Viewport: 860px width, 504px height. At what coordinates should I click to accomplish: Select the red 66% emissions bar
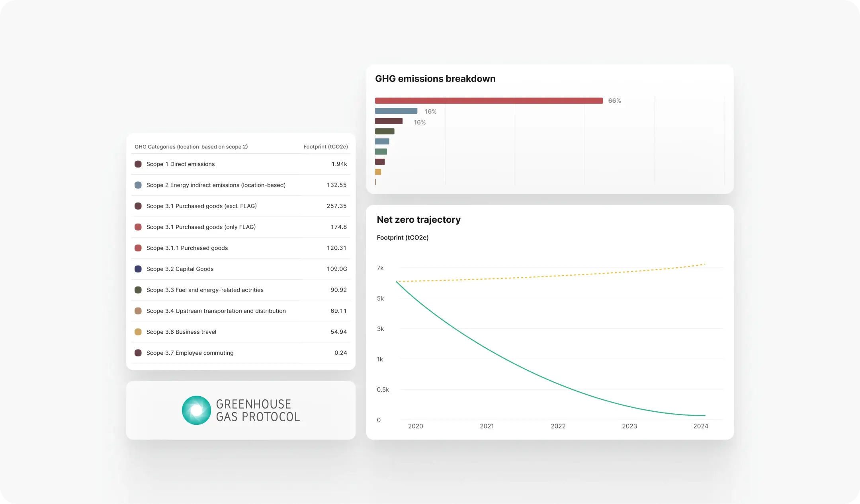pos(489,101)
